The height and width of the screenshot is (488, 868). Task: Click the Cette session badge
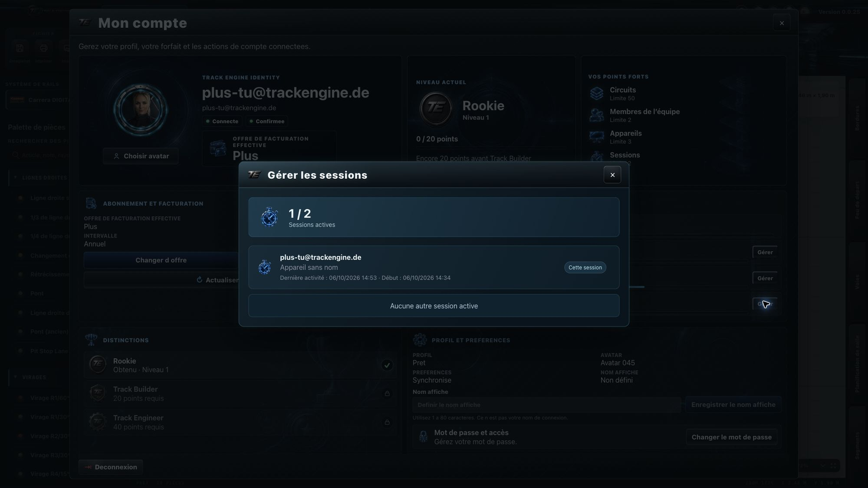coord(585,267)
